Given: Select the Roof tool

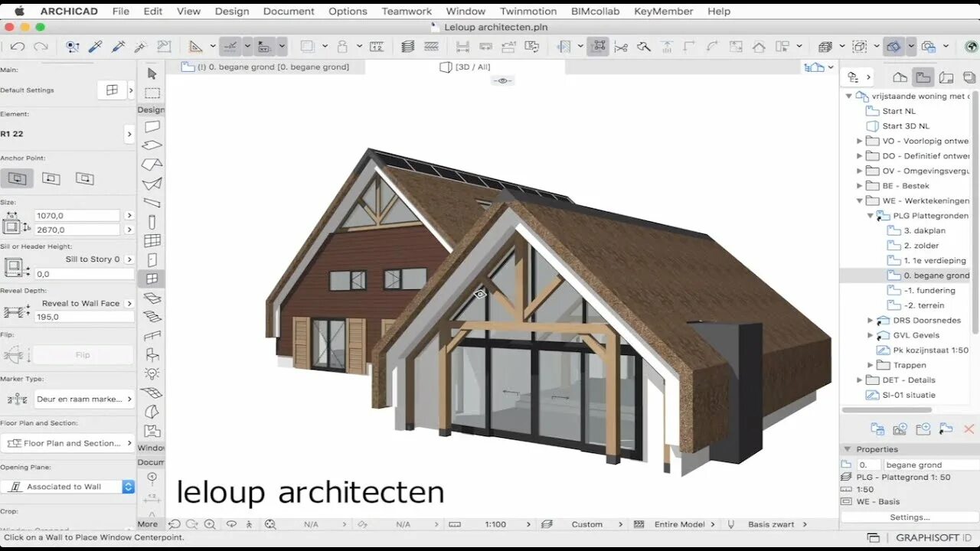Looking at the screenshot, I should coord(152,165).
